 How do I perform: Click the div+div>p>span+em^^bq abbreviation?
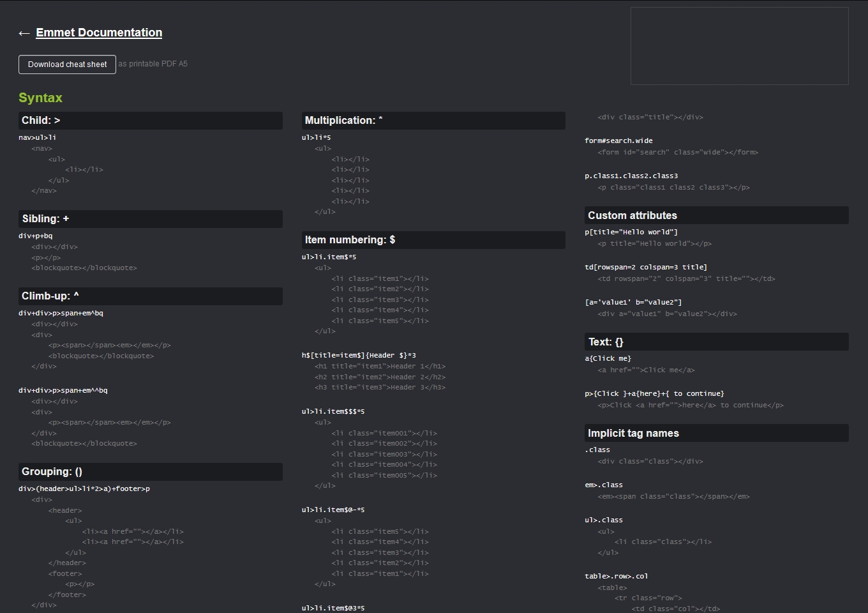[x=63, y=390]
